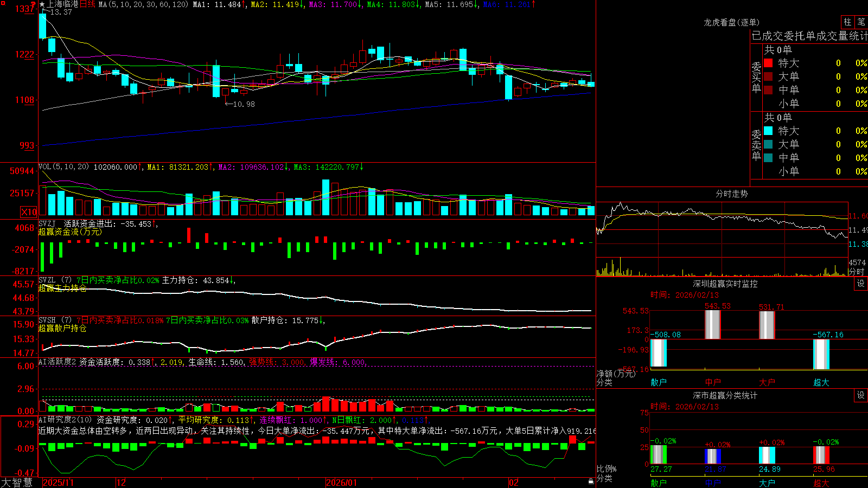Click the MA(5,10,20,30,60,120) parameters label

tap(144, 4)
